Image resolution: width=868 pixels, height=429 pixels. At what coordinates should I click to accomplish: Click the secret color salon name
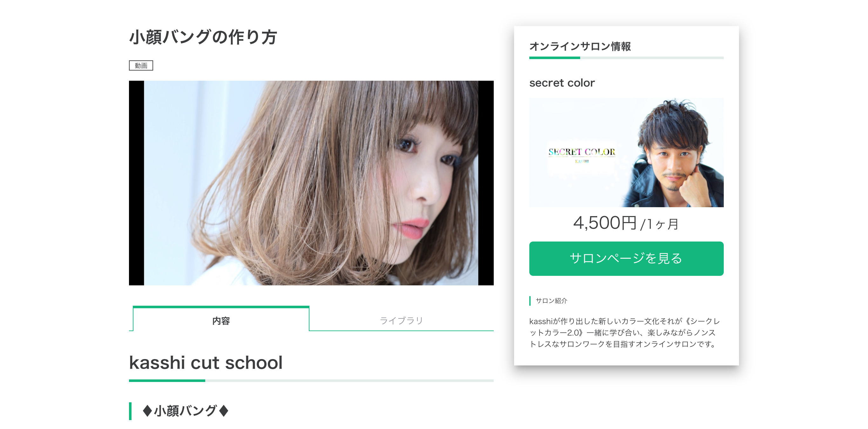point(562,83)
